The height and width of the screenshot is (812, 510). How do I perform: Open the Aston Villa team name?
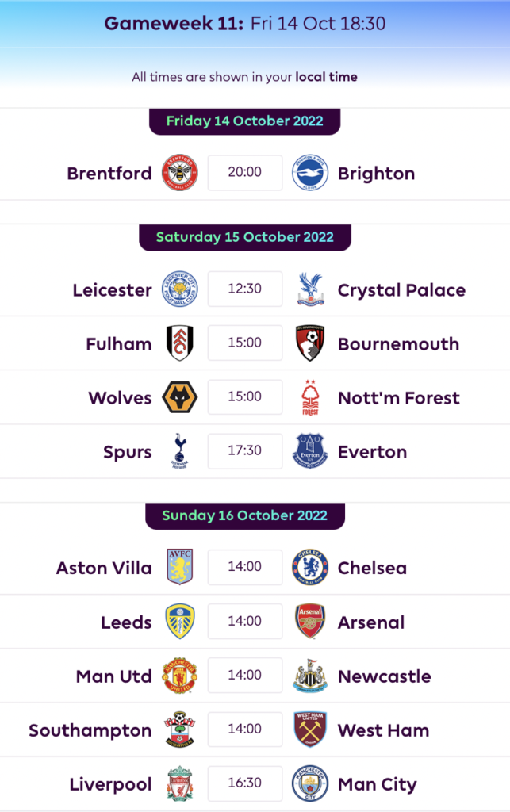pos(104,568)
